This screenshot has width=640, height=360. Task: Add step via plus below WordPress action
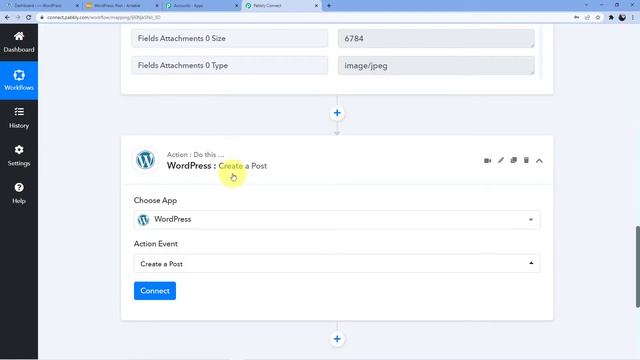tap(337, 339)
